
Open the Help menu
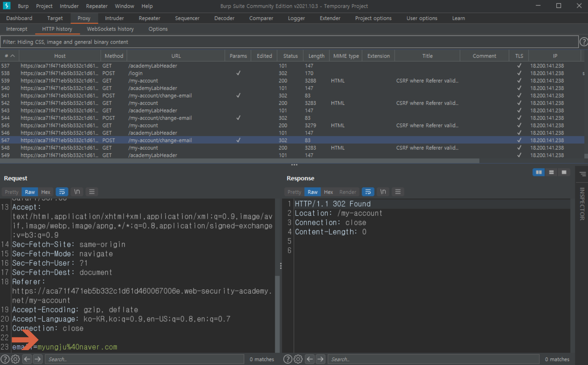click(147, 6)
